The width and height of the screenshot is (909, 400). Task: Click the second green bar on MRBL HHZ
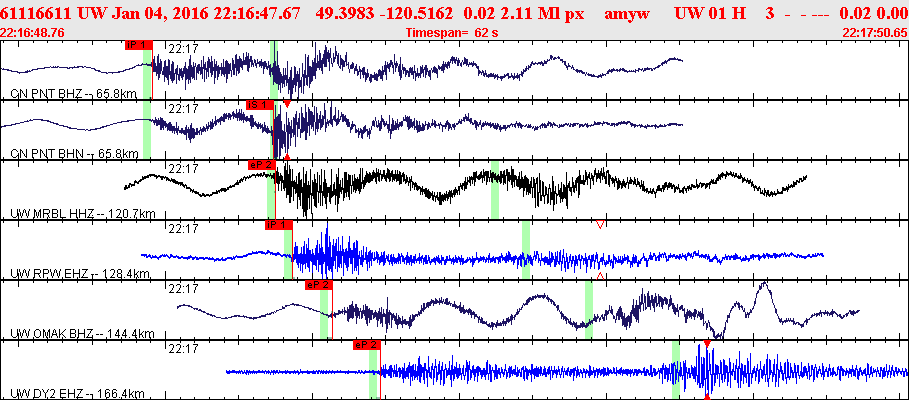[x=494, y=189]
